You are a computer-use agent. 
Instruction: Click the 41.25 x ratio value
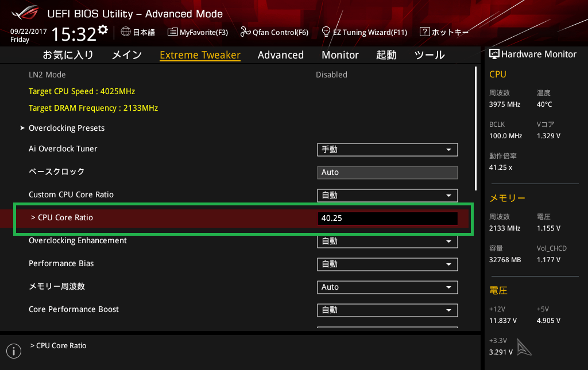tap(500, 168)
